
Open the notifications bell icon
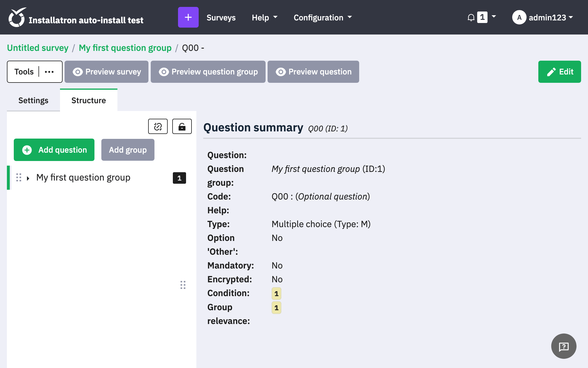pyautogui.click(x=471, y=18)
